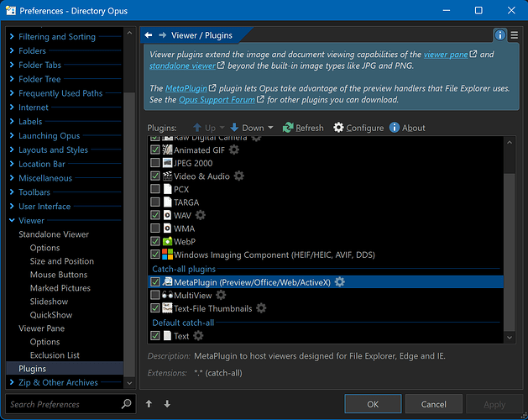Open the MetaPlugin help link
The image size is (528, 420).
pyautogui.click(x=186, y=88)
